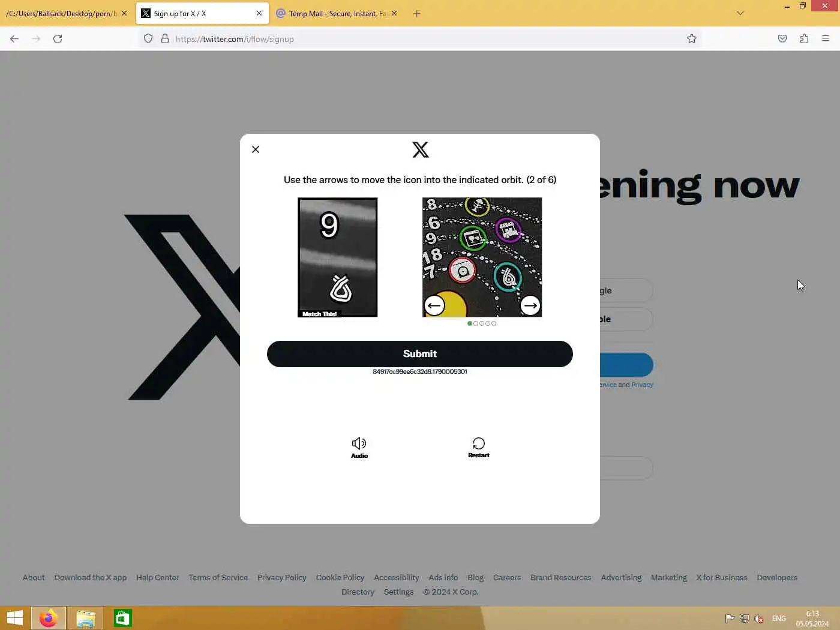
Task: Open taskbar clock and date
Action: [812, 619]
